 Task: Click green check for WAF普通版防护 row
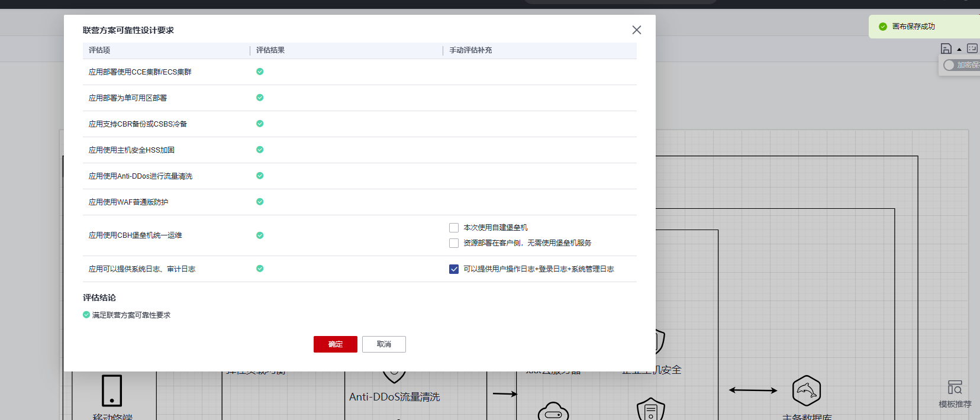[260, 202]
